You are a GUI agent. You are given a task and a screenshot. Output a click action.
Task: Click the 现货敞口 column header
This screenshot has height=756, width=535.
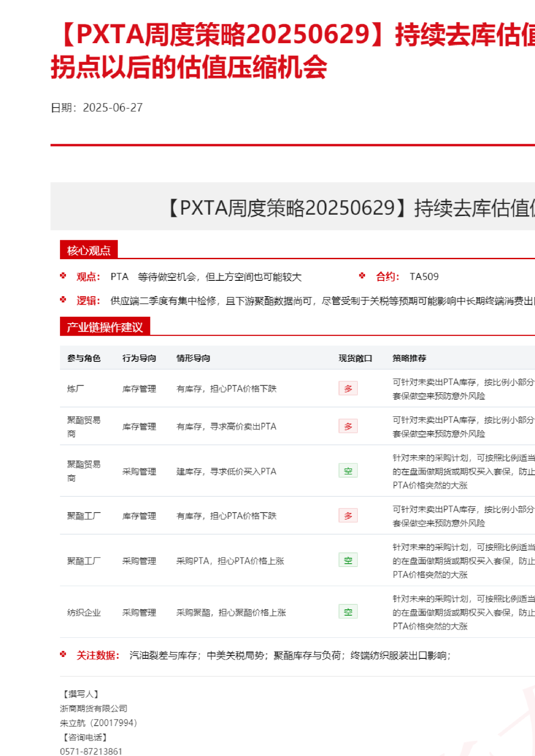(x=355, y=358)
